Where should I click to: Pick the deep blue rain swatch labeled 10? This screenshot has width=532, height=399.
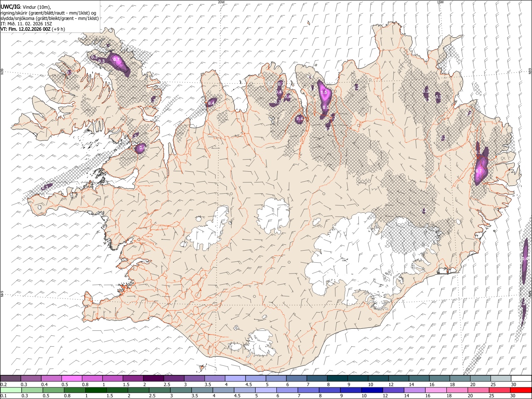click(x=372, y=390)
